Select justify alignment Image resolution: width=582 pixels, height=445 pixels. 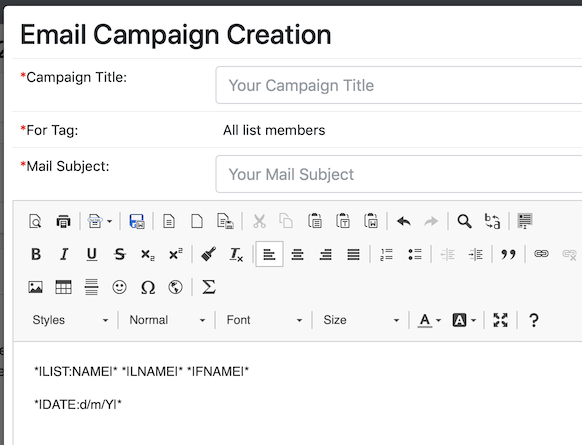tap(353, 255)
